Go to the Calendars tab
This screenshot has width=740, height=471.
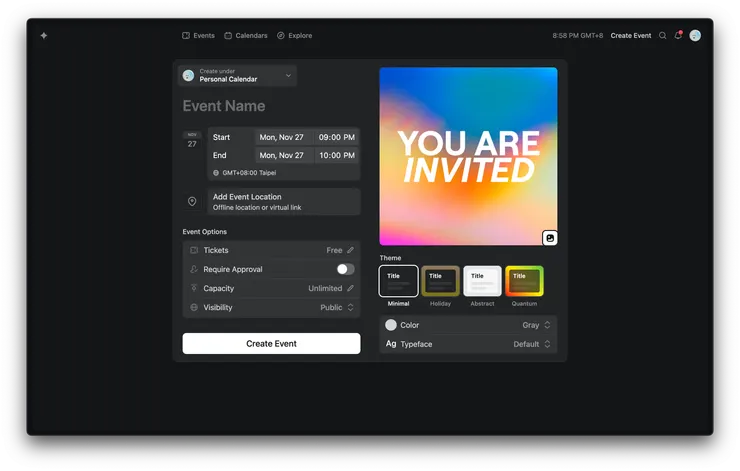[x=245, y=35]
